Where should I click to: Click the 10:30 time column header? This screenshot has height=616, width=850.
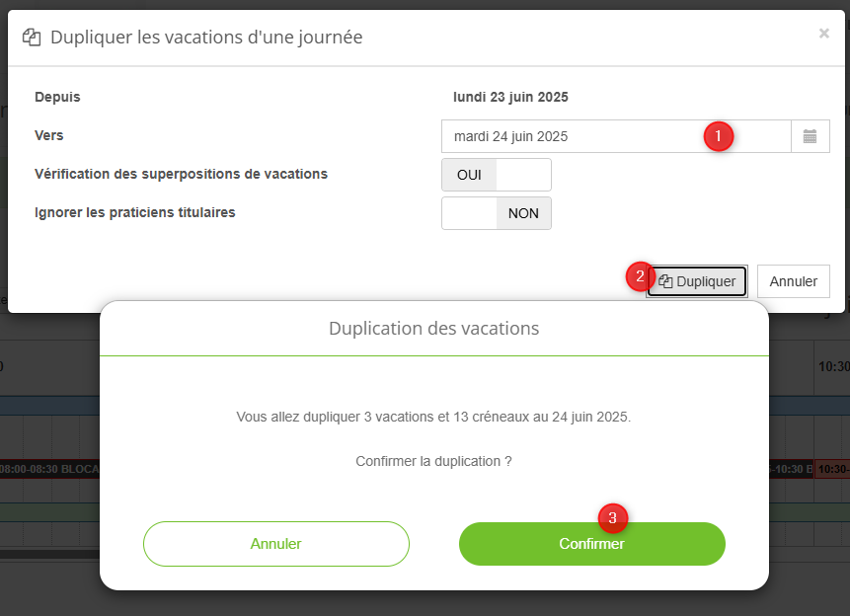tap(832, 367)
